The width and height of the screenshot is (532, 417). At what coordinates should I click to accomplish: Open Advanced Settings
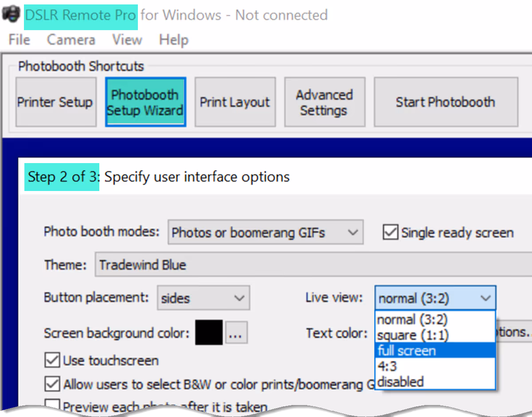pyautogui.click(x=325, y=102)
